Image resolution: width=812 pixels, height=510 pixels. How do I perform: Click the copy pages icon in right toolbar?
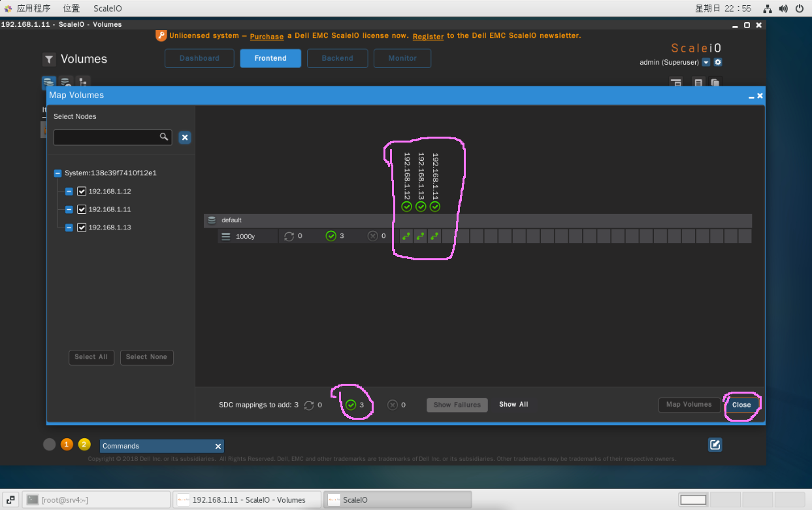[x=715, y=82]
